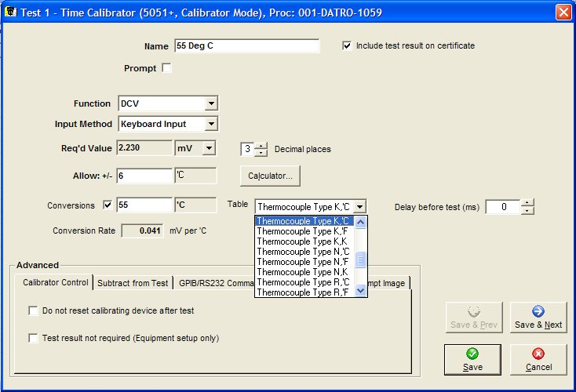Click the green checkmark Save button
Viewport: 576px width, 392px height.
tap(472, 359)
